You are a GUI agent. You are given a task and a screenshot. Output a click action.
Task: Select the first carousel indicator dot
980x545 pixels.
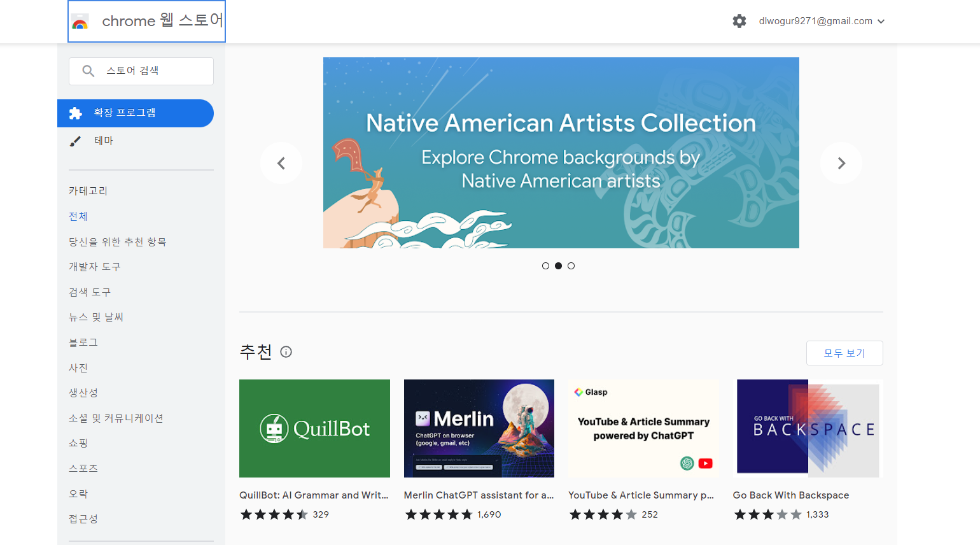point(545,266)
